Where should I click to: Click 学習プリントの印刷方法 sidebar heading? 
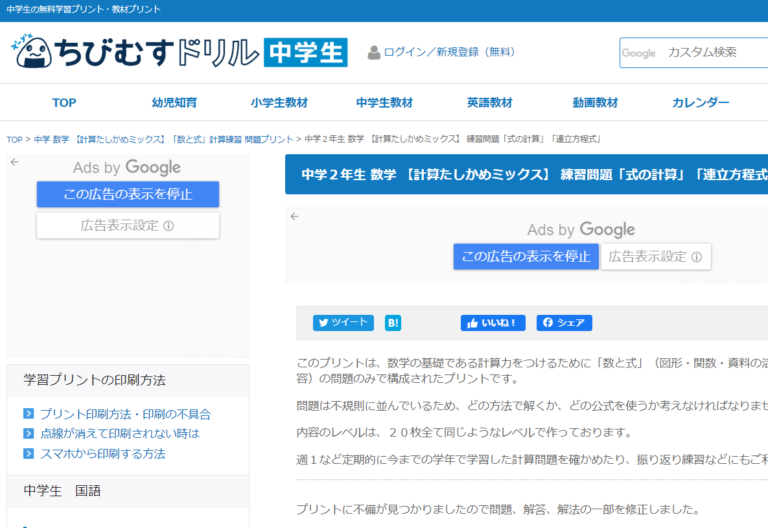[x=95, y=380]
